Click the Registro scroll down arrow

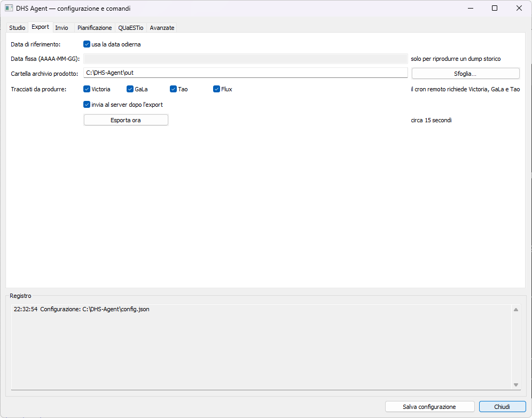point(516,385)
